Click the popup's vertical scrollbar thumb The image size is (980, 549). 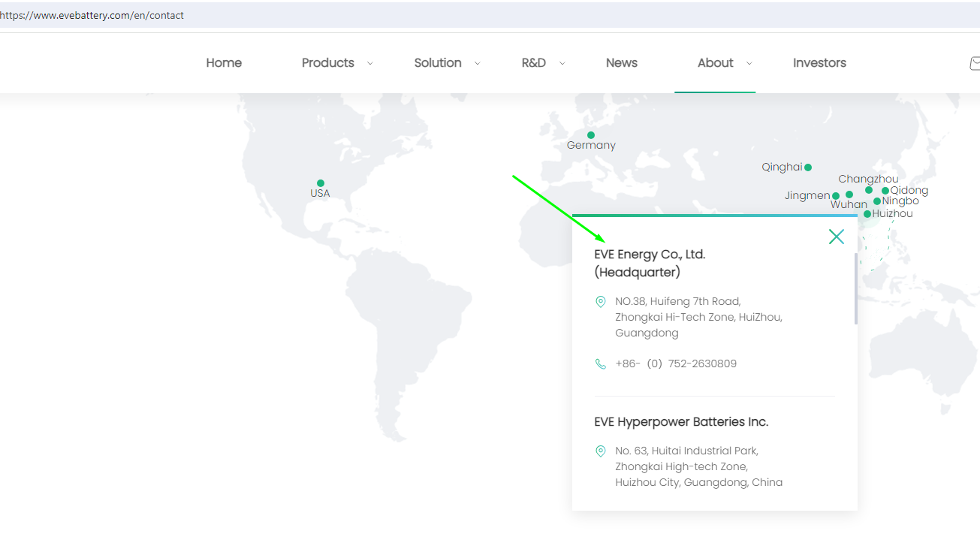[856, 288]
